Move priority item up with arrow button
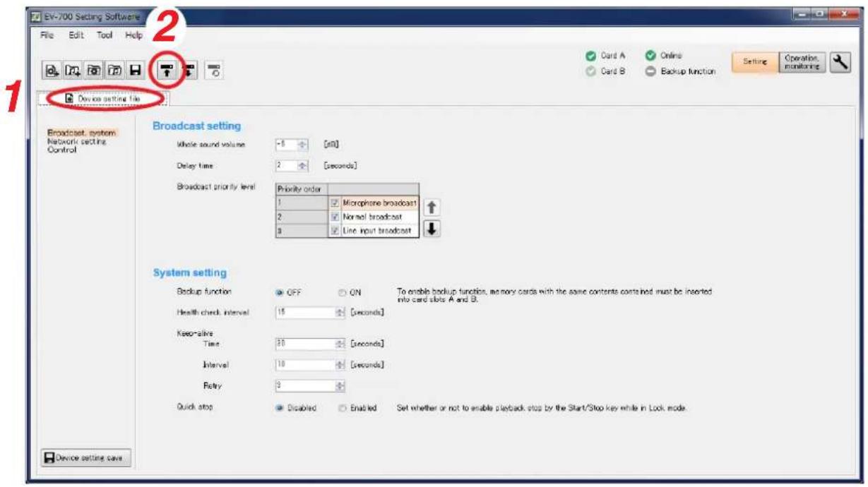868x487 pixels. point(431,206)
